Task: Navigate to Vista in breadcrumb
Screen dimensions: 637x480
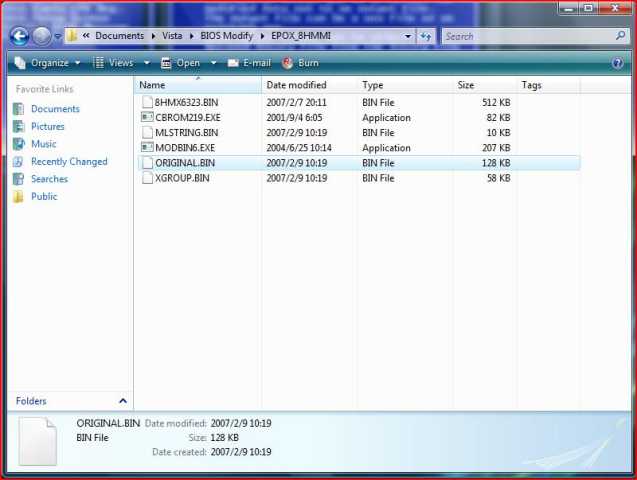Action: [172, 36]
